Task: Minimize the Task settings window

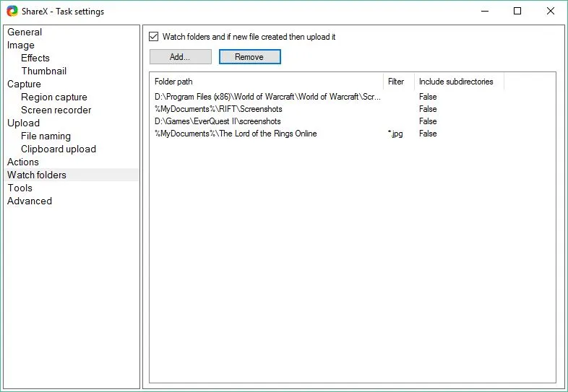Action: [485, 12]
